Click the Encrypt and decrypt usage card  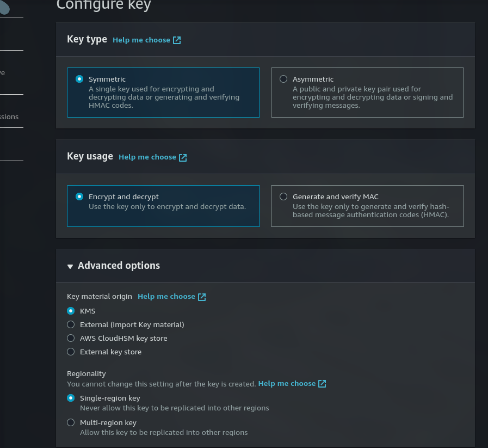coord(163,206)
